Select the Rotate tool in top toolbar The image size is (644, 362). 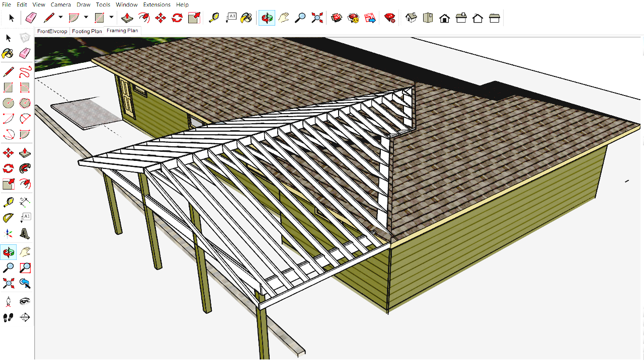(177, 18)
